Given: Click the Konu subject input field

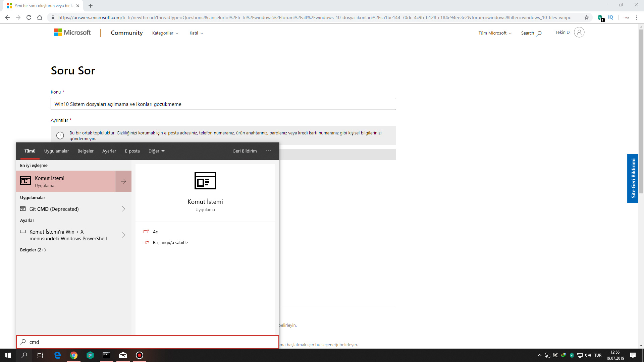Looking at the screenshot, I should (223, 104).
